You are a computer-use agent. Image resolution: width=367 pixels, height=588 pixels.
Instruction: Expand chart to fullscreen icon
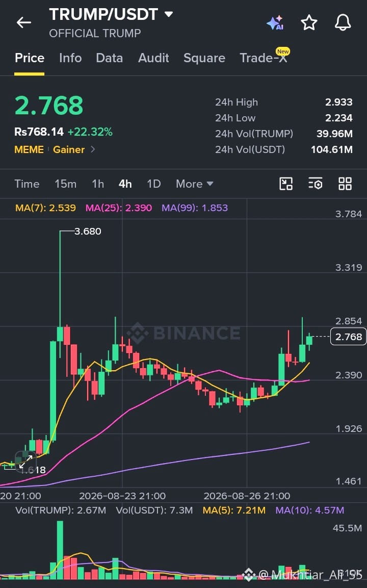(x=25, y=462)
